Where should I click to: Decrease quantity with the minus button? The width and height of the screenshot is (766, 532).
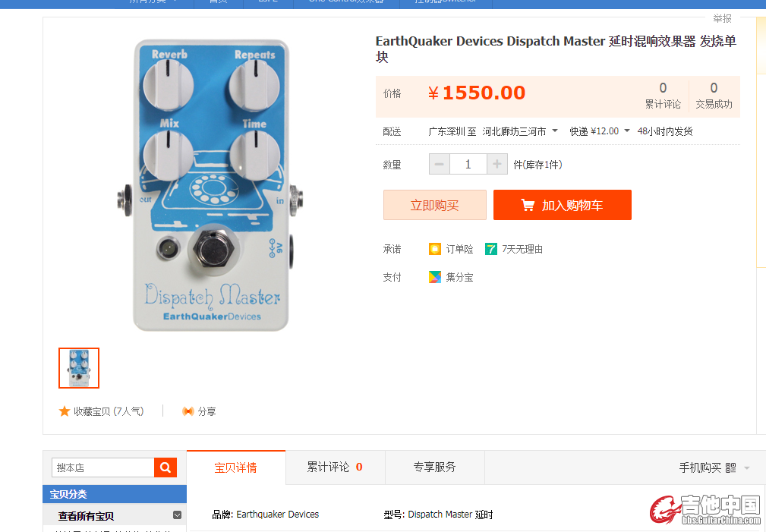click(x=440, y=164)
